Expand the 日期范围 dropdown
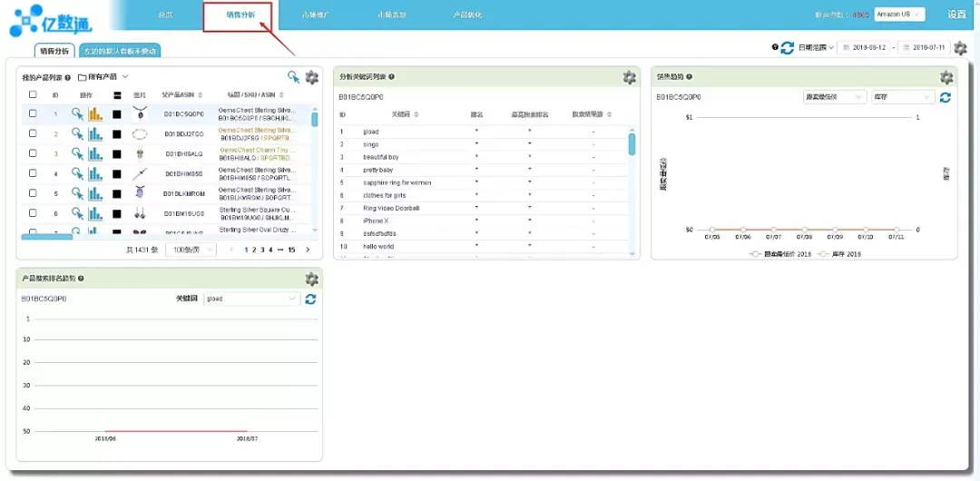 tap(816, 47)
